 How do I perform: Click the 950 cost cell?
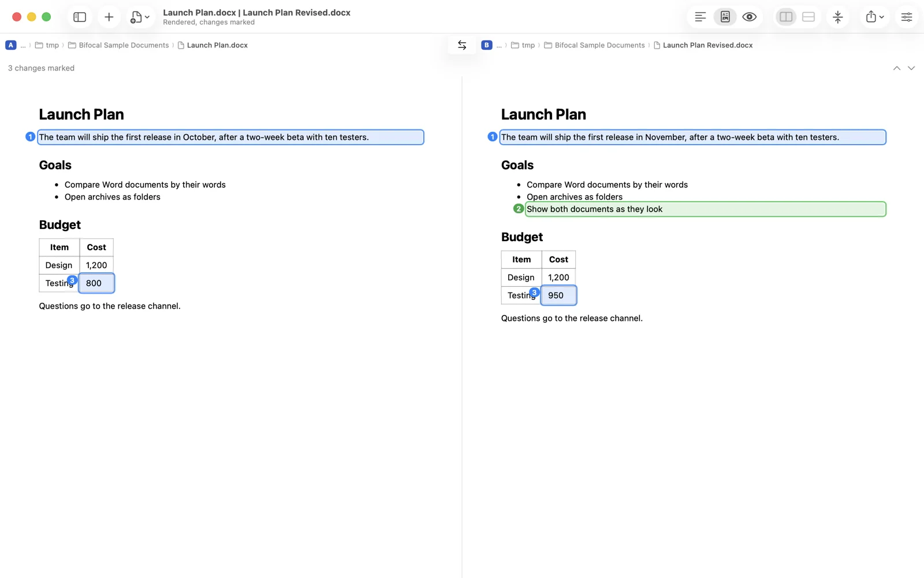tap(558, 295)
